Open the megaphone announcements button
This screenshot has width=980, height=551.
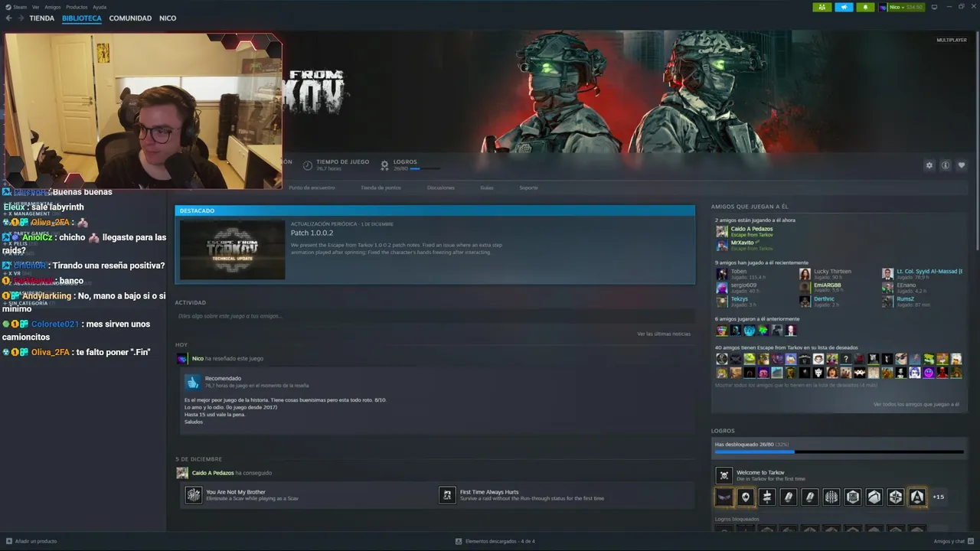(x=844, y=7)
